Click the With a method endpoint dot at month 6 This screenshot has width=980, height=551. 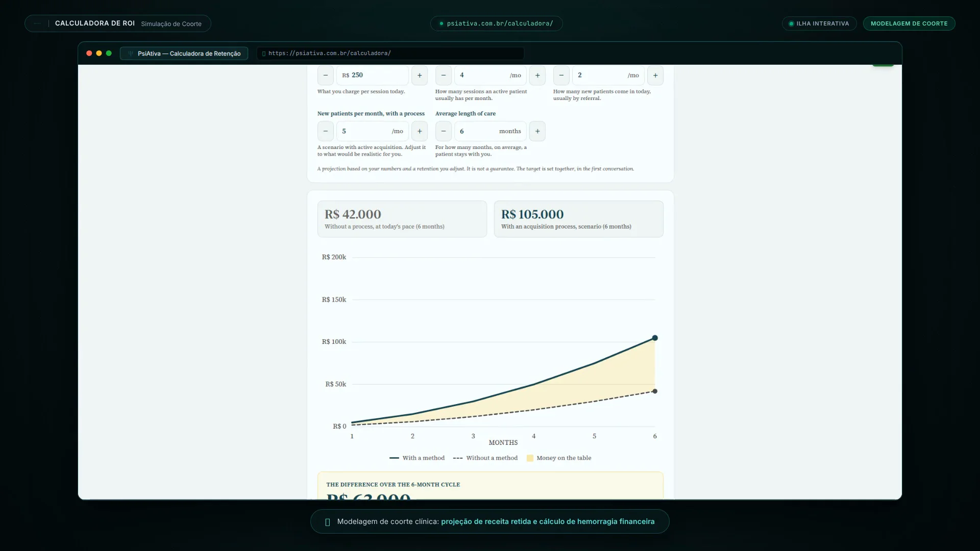click(655, 338)
